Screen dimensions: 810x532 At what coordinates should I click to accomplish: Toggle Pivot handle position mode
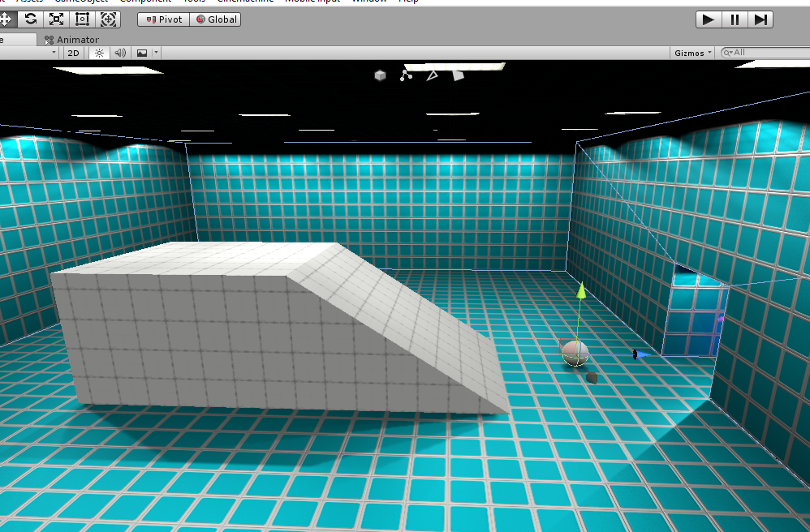click(162, 19)
